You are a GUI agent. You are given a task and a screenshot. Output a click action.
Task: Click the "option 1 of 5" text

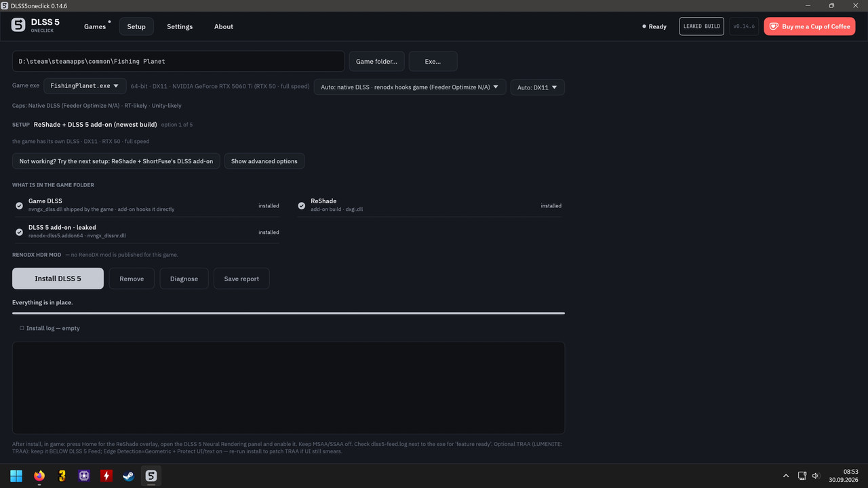177,125
